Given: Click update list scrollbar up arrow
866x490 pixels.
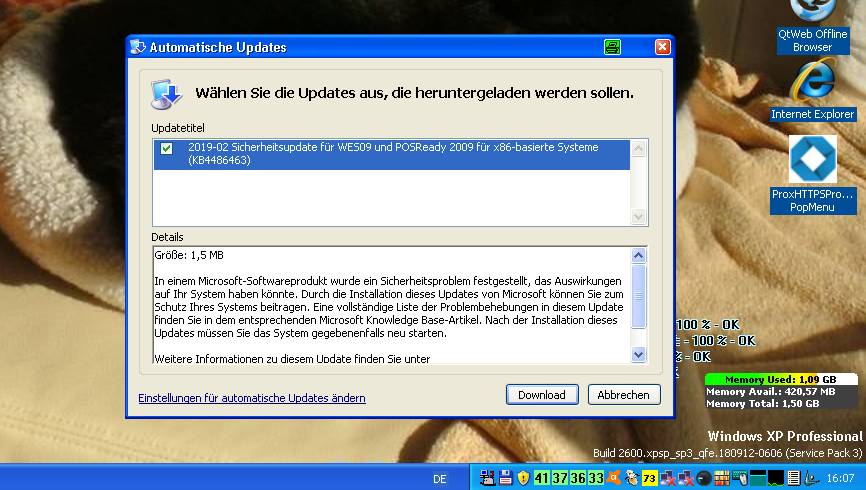Looking at the screenshot, I should click(x=638, y=148).
